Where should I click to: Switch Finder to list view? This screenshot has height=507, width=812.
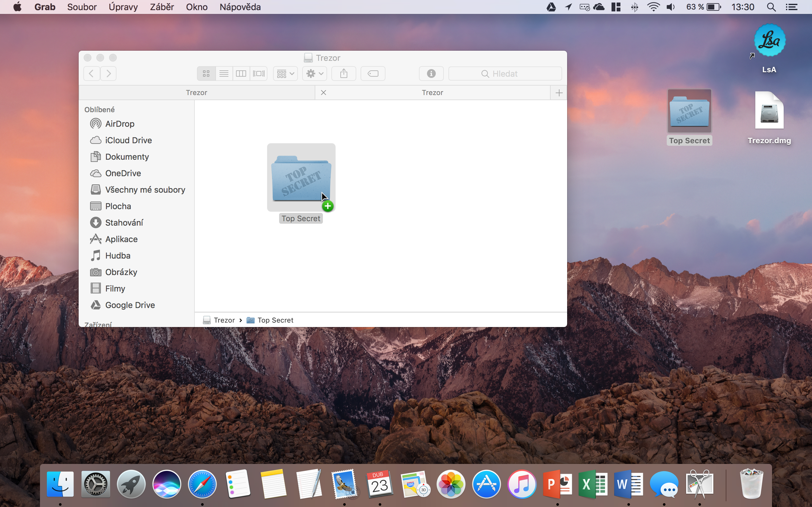click(224, 74)
